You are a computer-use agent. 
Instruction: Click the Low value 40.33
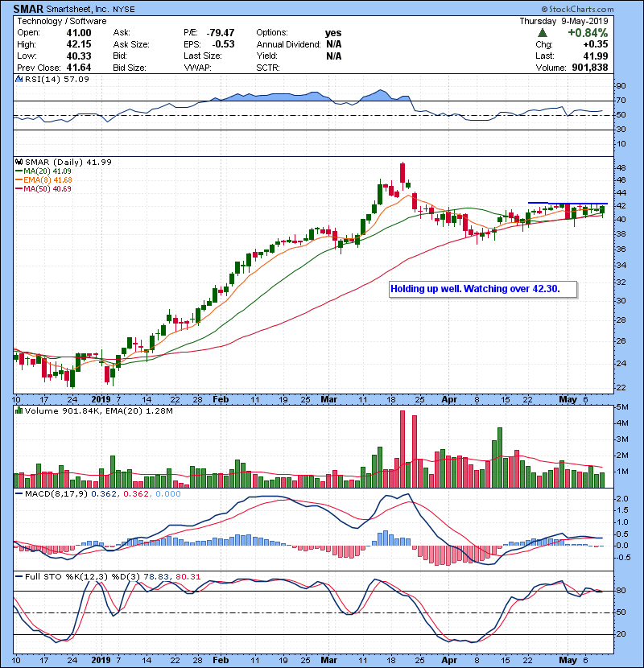pyautogui.click(x=79, y=56)
